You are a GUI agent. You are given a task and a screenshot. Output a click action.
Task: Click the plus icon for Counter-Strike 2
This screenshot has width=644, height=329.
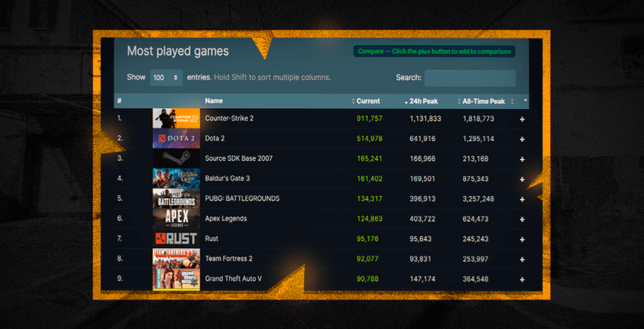click(x=522, y=119)
